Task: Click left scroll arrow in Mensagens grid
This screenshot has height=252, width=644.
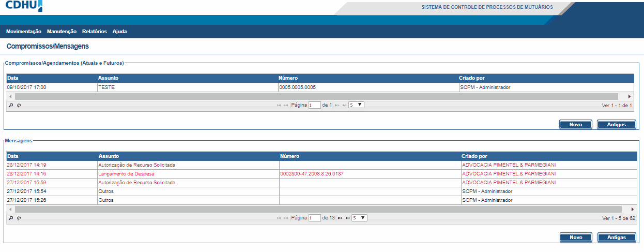Action: point(11,209)
